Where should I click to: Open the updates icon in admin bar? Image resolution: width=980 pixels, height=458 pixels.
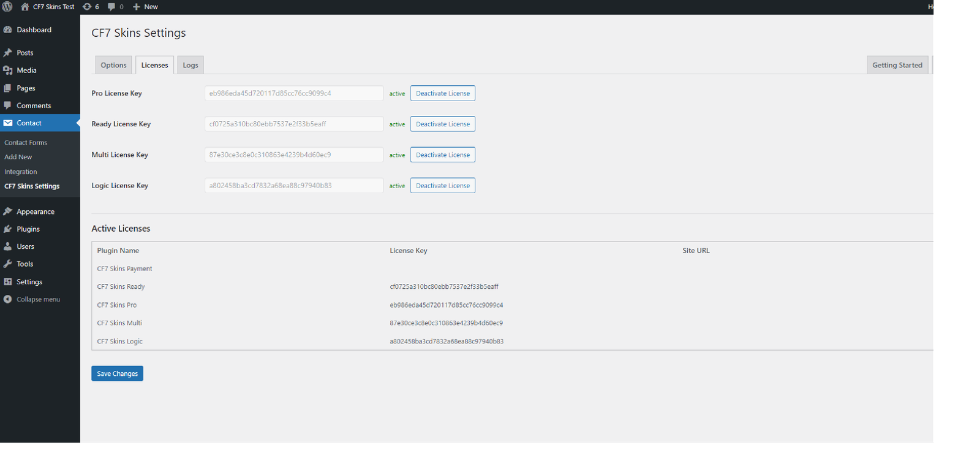point(88,7)
